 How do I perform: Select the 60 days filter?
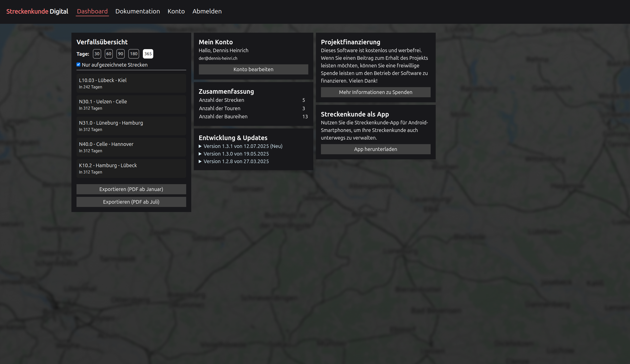click(109, 54)
